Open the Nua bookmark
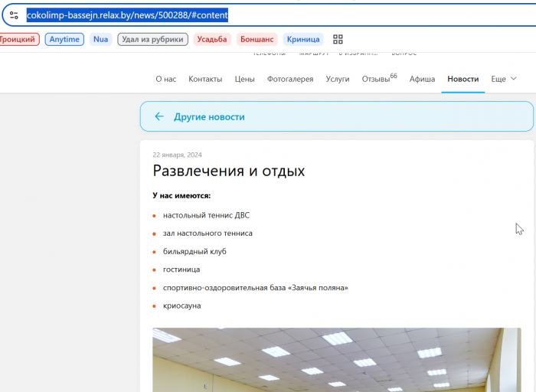Viewport: 536px width, 392px height. pyautogui.click(x=100, y=39)
